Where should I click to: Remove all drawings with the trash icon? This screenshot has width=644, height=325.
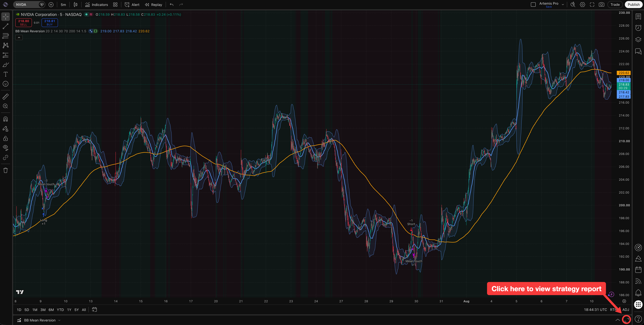coord(6,171)
